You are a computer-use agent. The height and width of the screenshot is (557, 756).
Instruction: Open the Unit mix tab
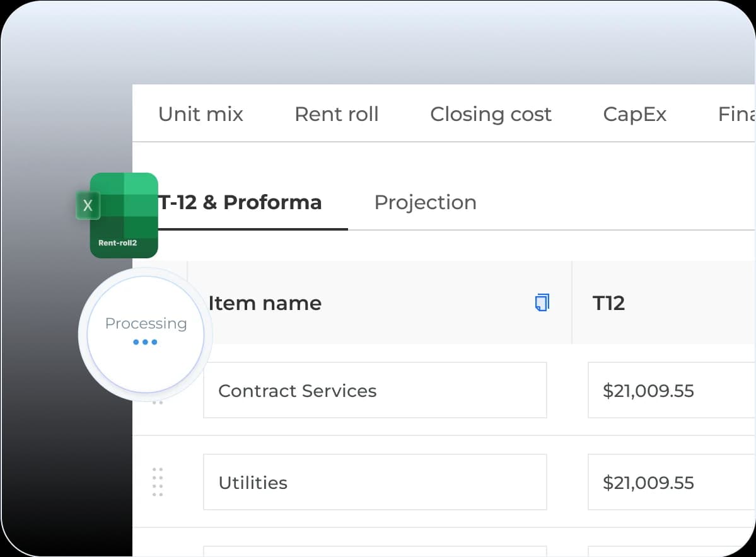[x=201, y=114]
